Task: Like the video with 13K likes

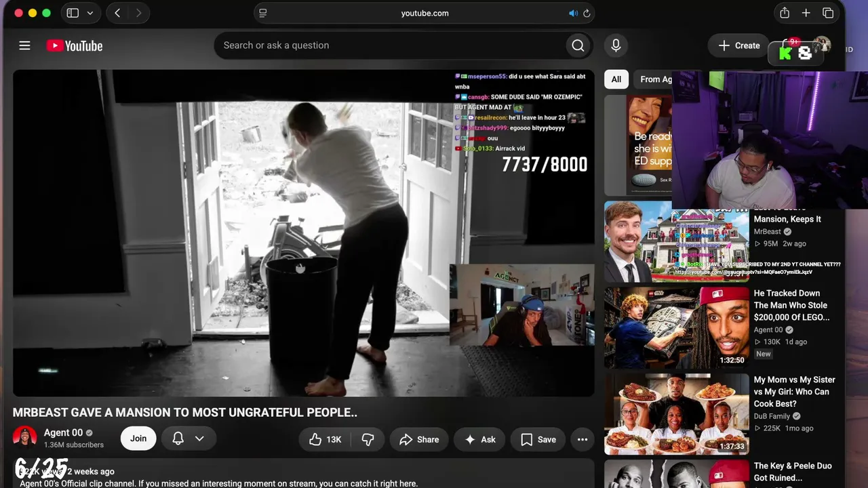Action: [x=325, y=439]
